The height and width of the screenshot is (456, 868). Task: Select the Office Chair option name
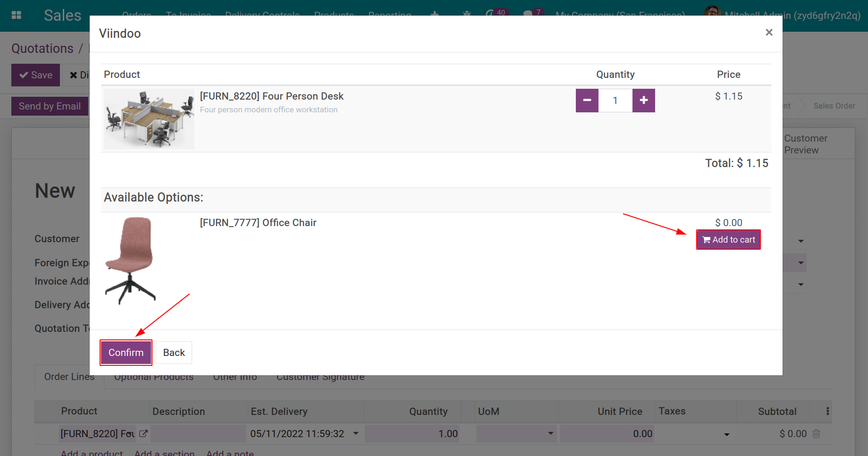[x=258, y=223]
